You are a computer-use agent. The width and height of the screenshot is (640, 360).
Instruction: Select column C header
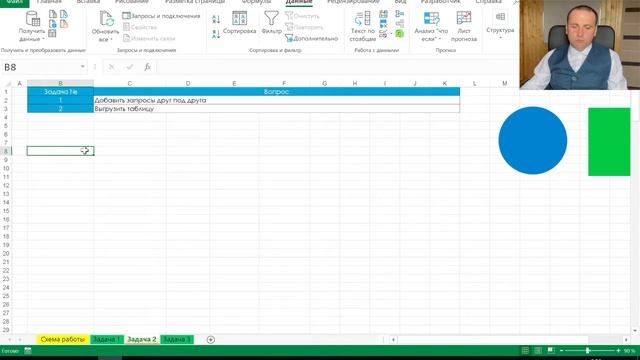(x=130, y=83)
